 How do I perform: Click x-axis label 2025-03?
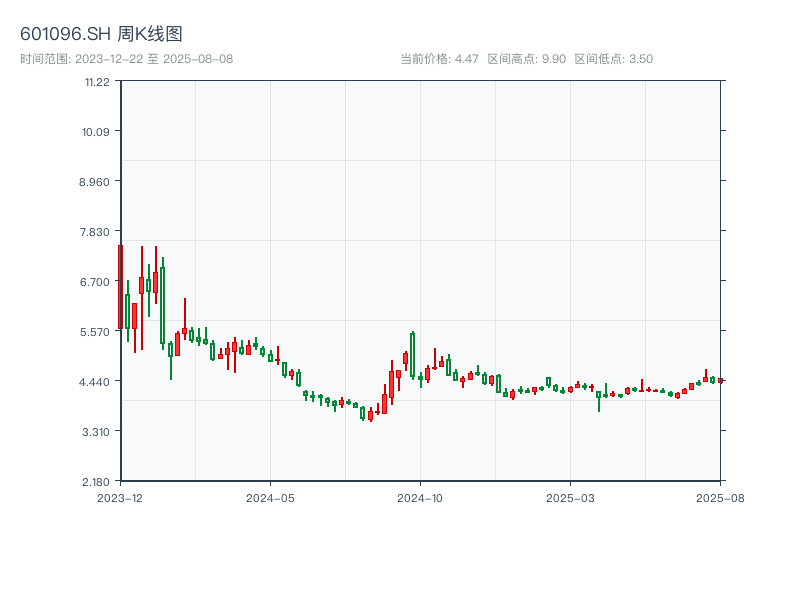[570, 498]
